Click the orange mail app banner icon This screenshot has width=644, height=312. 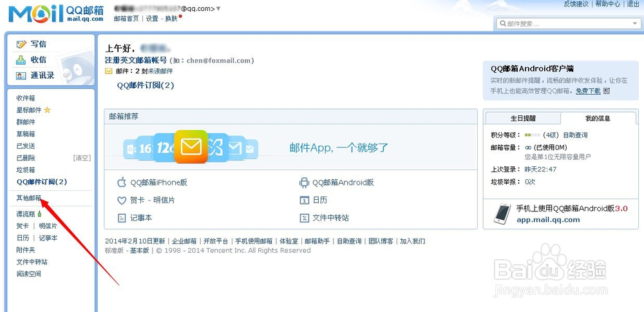tap(191, 147)
